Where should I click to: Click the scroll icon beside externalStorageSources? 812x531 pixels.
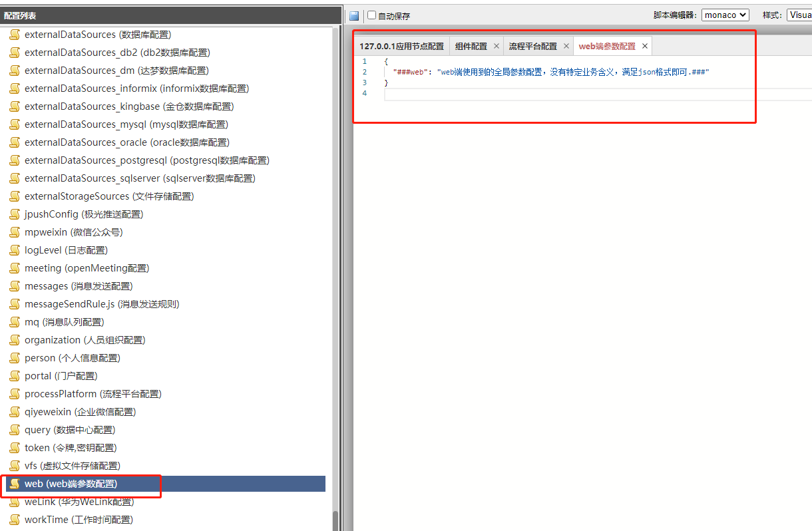pos(15,196)
